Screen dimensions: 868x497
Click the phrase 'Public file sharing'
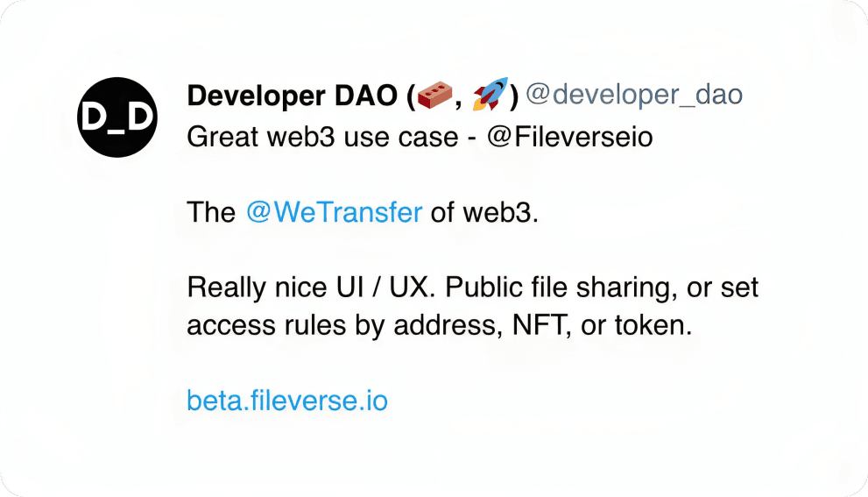(559, 288)
